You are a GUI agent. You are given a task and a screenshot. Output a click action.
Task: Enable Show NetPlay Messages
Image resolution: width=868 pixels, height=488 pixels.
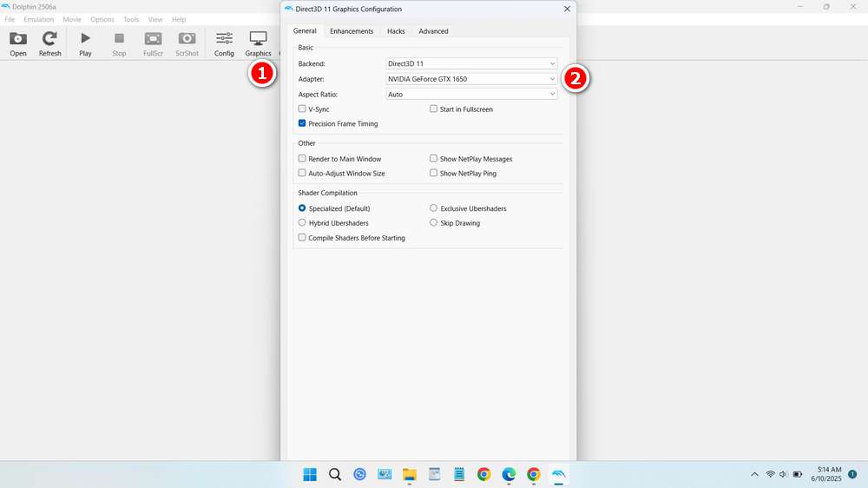point(433,158)
